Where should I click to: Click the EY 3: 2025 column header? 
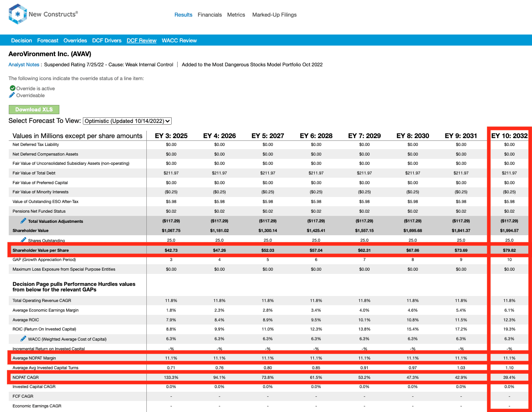(171, 136)
